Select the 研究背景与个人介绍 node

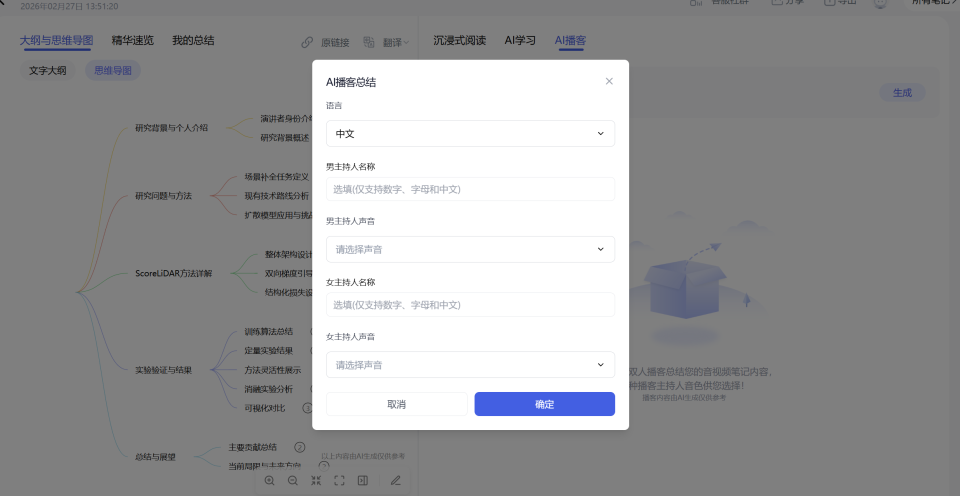pos(171,128)
